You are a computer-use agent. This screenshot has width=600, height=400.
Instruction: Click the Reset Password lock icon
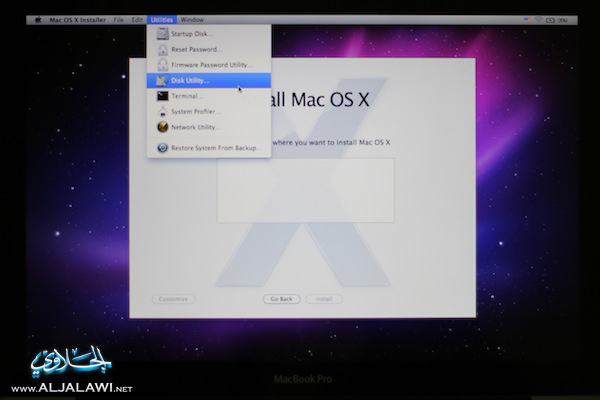click(x=163, y=49)
